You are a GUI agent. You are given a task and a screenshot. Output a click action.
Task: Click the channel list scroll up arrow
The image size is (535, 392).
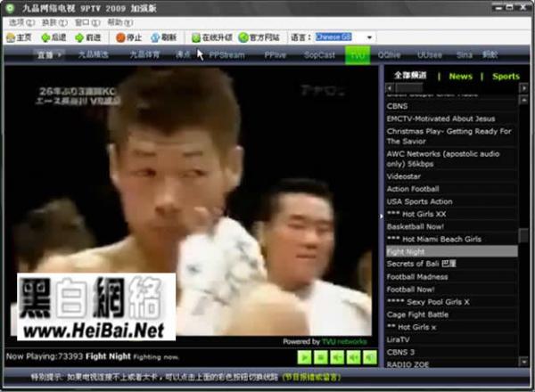tap(523, 100)
